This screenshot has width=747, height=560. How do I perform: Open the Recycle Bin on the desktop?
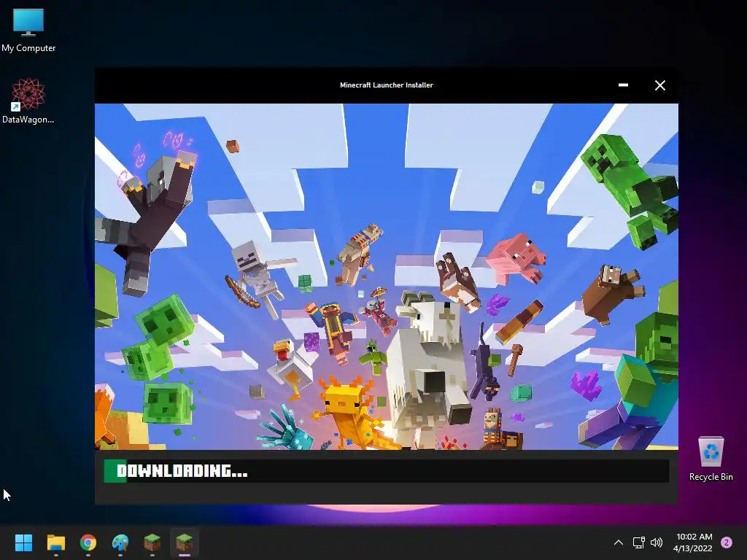pos(711,459)
